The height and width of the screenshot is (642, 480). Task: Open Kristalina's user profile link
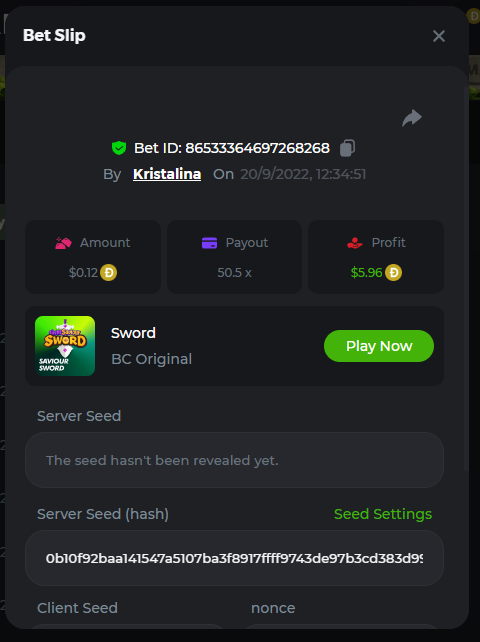click(167, 174)
